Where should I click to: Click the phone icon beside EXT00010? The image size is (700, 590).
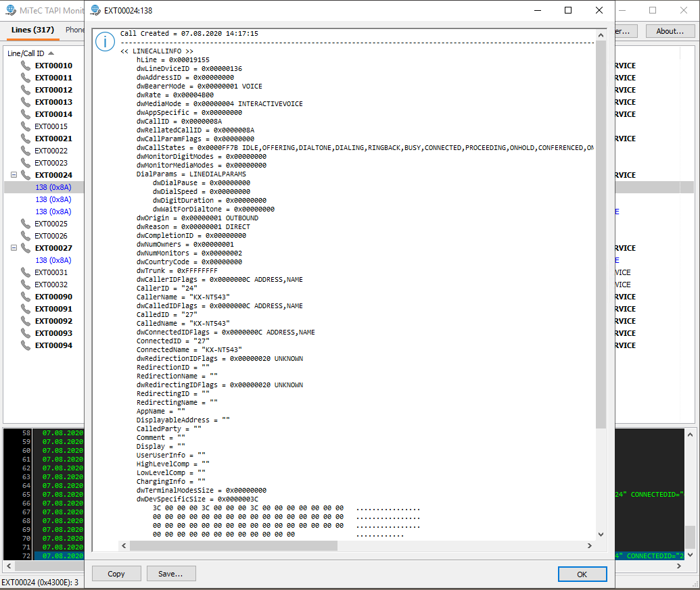[26, 66]
